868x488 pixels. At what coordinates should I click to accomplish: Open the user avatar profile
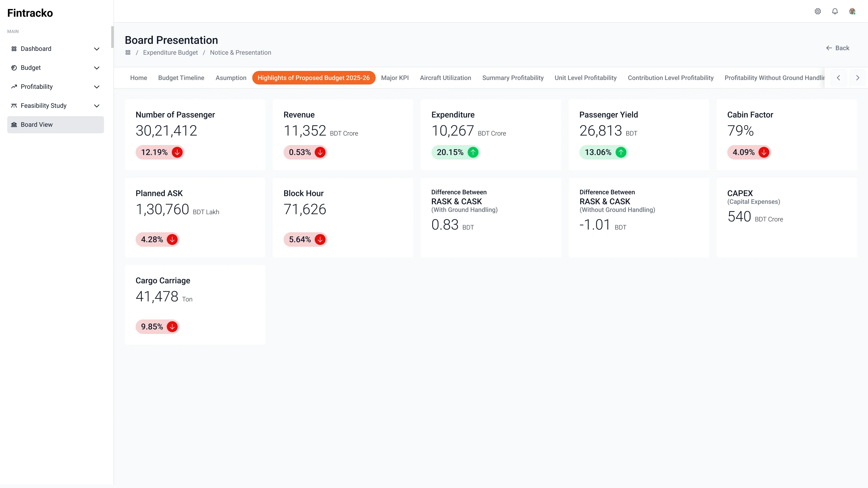pyautogui.click(x=852, y=12)
